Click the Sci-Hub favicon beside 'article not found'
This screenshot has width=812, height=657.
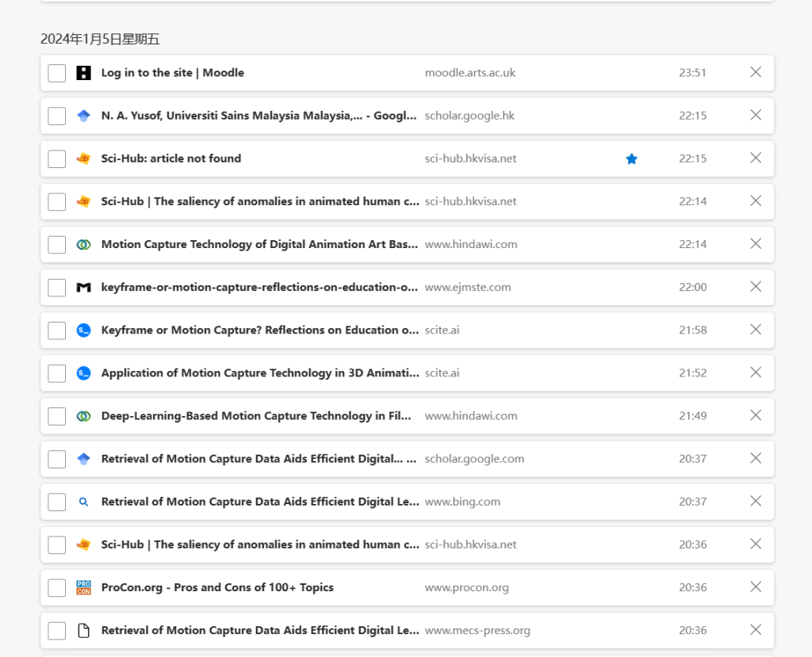click(83, 159)
